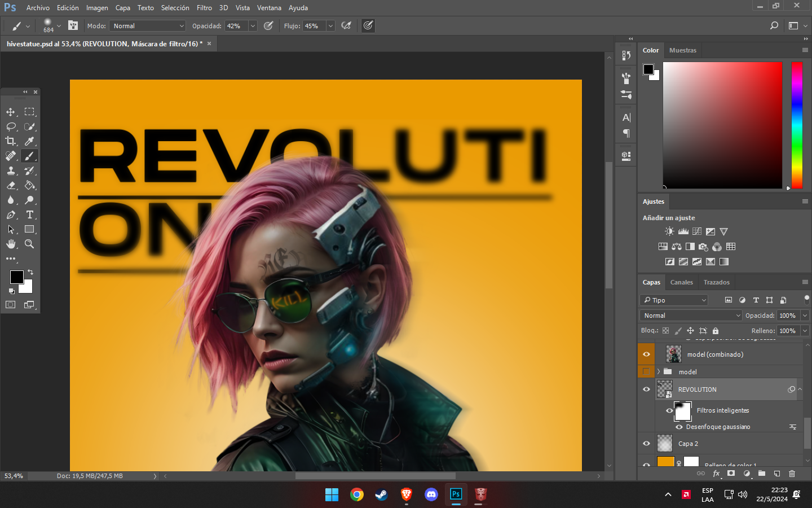Select the Horizontal Type tool
This screenshot has height=508, width=812.
(x=29, y=214)
